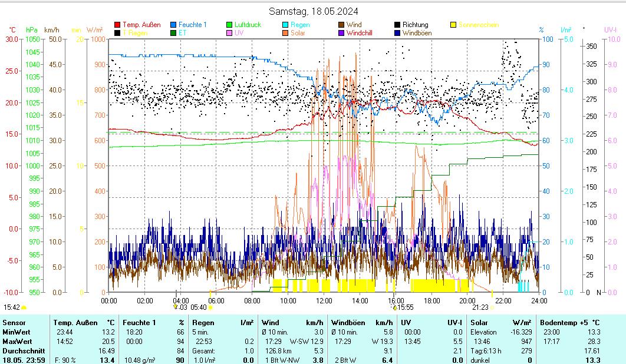Click the 21:23 sunset time label
This screenshot has height=364, width=626.
coord(480,307)
